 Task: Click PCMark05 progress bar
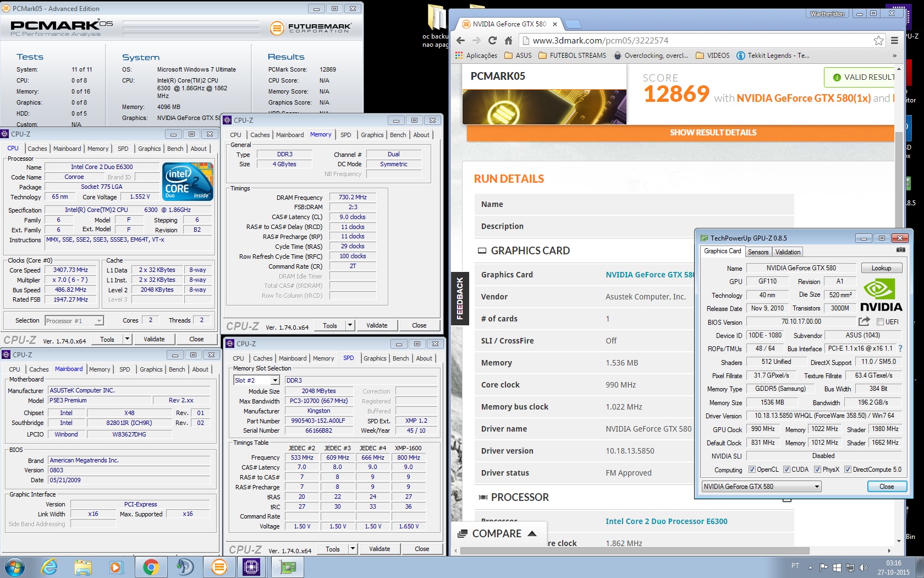190,29
